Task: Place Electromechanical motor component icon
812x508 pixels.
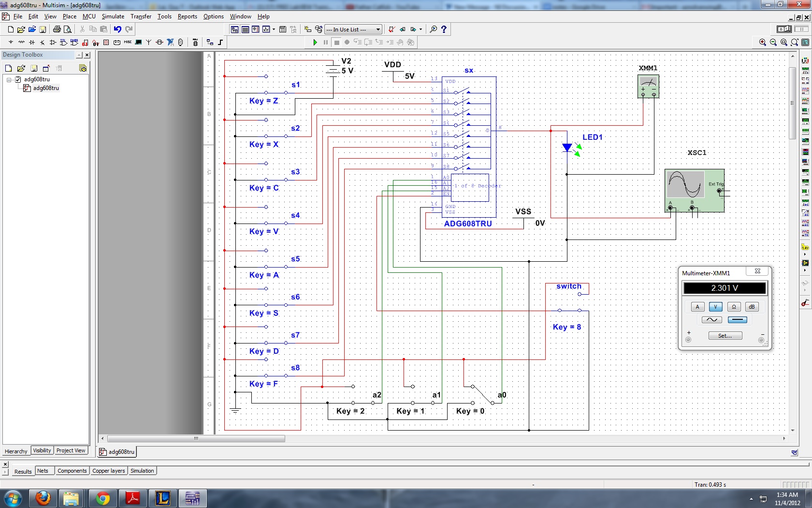Action: pos(159,43)
